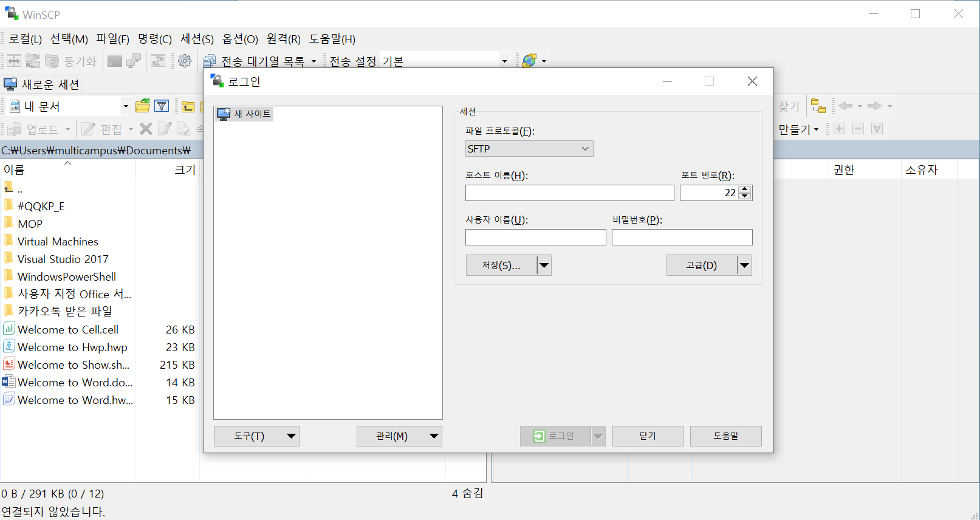
Task: Click the filter funnel icon in local panel
Action: pyautogui.click(x=162, y=106)
